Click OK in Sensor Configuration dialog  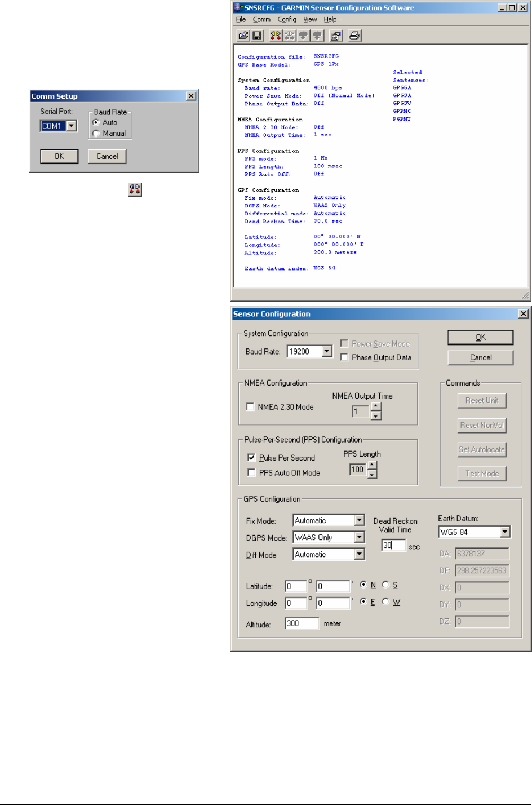[480, 337]
